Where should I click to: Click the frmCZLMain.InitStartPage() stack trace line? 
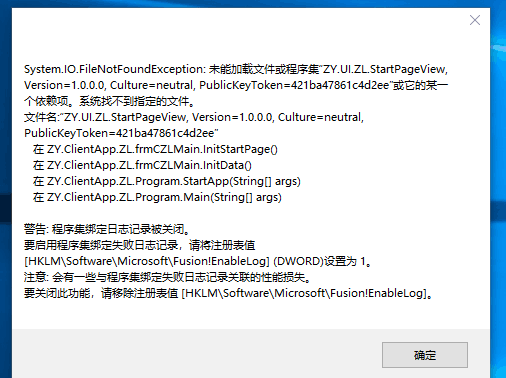click(155, 149)
